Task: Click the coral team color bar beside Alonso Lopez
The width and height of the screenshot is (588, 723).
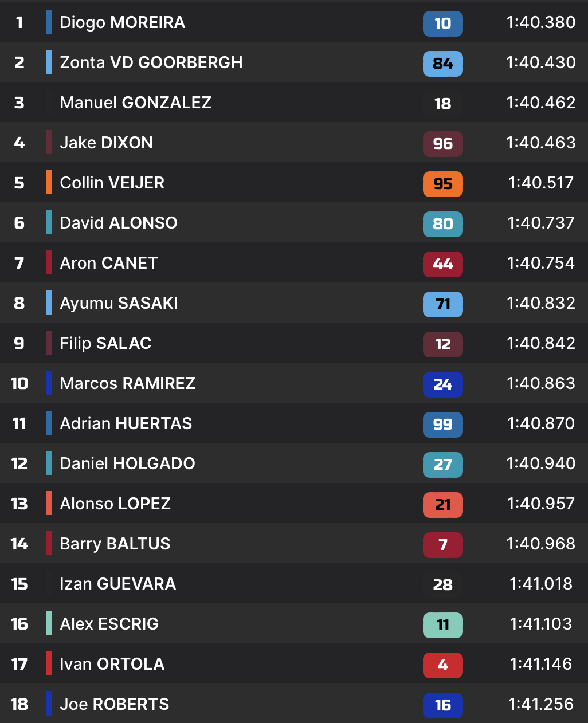Action: [x=49, y=504]
